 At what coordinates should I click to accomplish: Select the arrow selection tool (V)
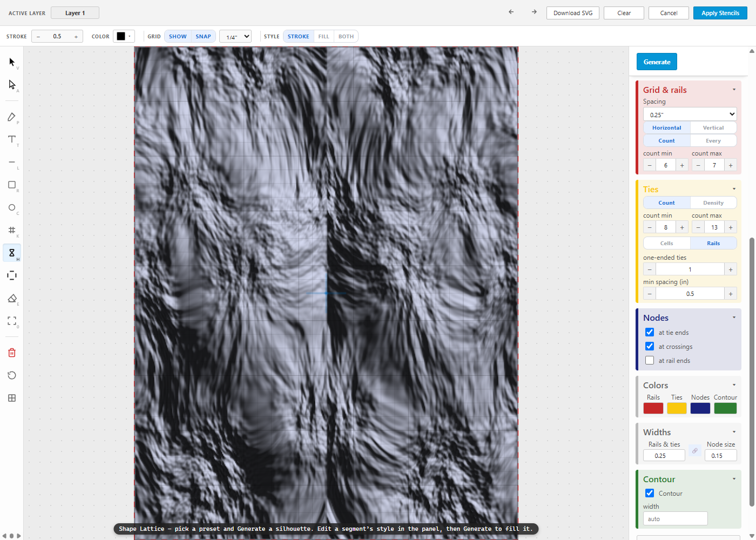pyautogui.click(x=12, y=62)
